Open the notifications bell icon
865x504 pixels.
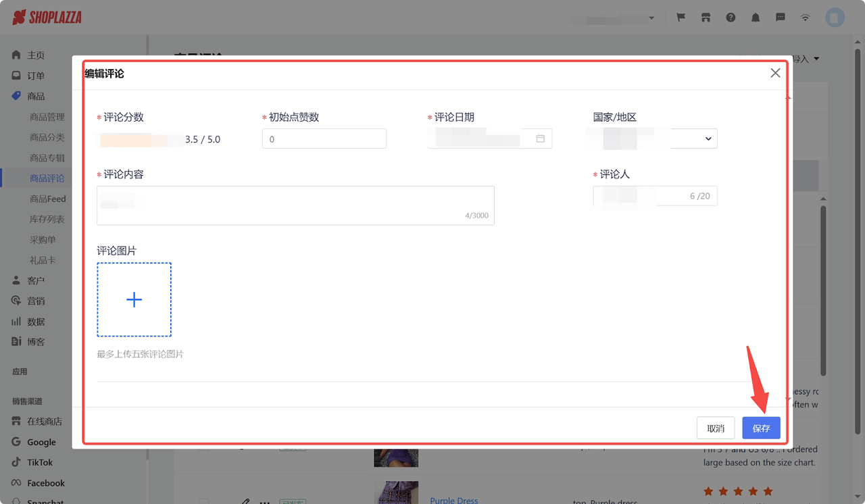(756, 17)
